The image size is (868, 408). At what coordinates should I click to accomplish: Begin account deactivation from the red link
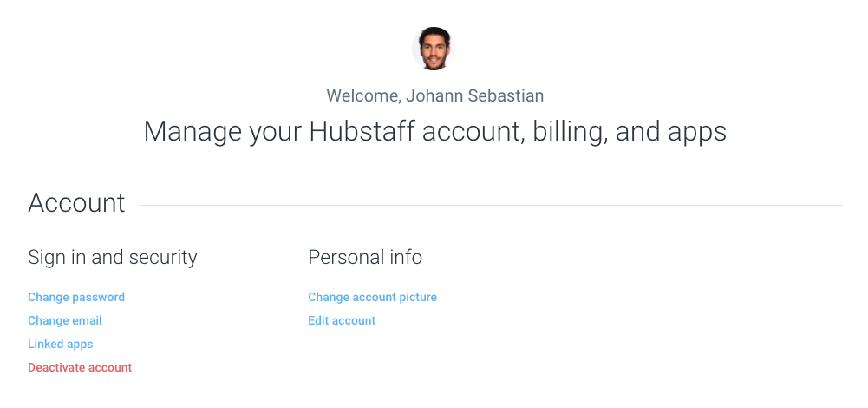(x=80, y=367)
